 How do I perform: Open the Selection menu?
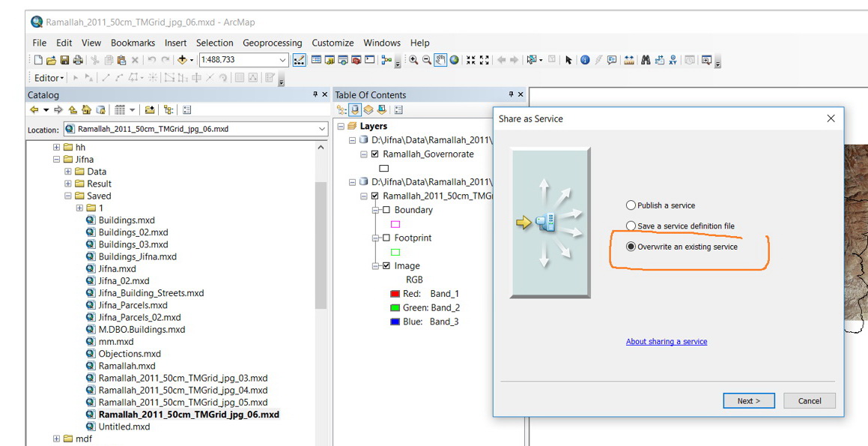(215, 43)
